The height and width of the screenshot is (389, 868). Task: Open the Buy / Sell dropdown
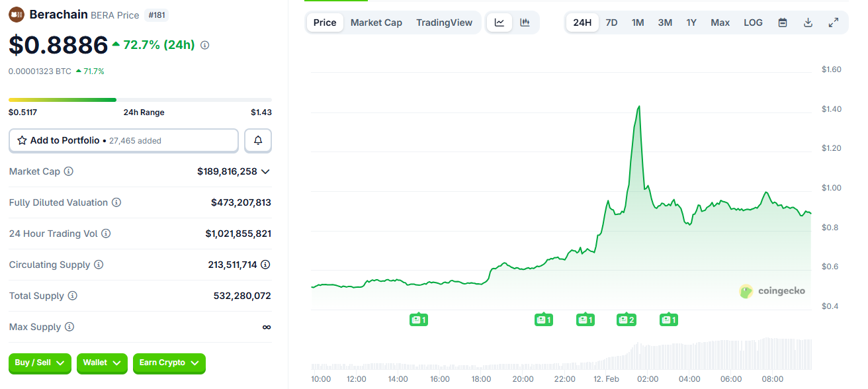(40, 363)
